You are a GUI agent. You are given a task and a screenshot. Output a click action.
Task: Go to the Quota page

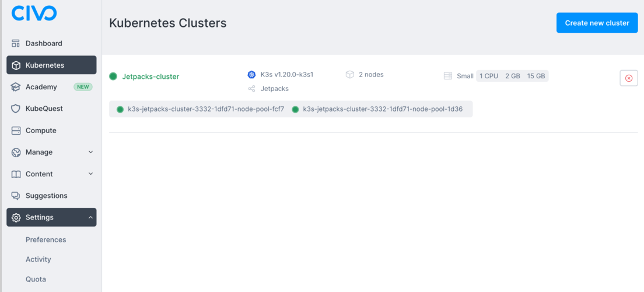tap(36, 279)
